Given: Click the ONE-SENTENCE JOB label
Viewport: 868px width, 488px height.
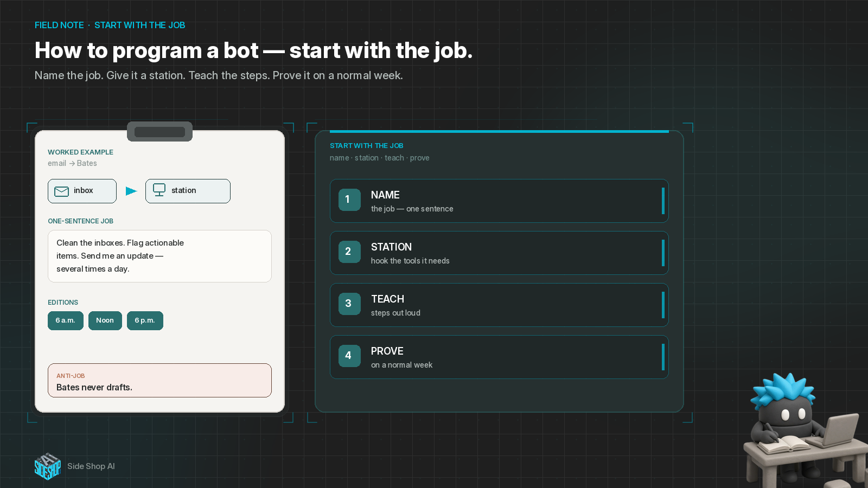Looking at the screenshot, I should coord(80,221).
